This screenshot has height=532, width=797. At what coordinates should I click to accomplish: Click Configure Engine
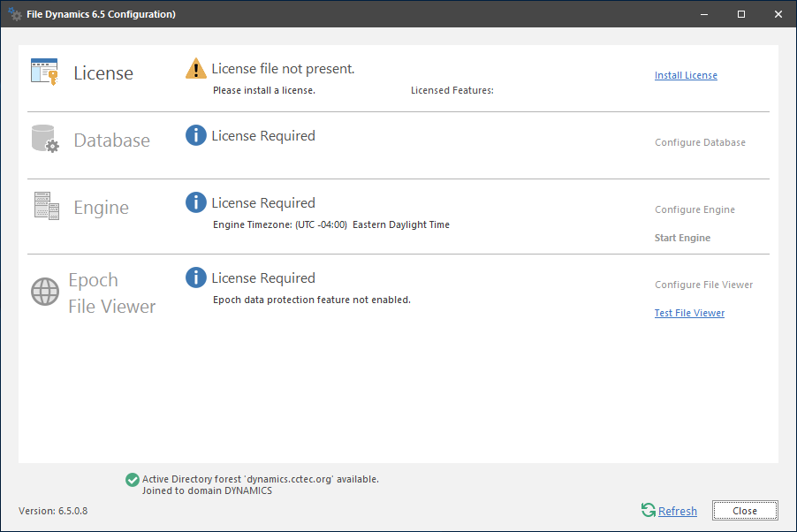pos(695,210)
